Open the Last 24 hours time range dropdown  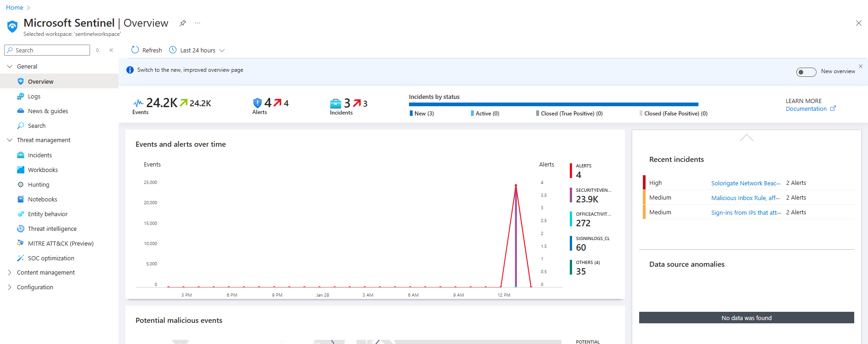tap(197, 50)
